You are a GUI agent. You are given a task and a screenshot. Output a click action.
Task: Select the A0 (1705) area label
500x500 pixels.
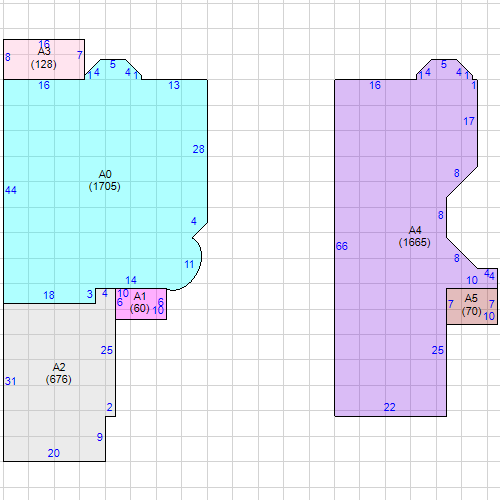(105, 180)
